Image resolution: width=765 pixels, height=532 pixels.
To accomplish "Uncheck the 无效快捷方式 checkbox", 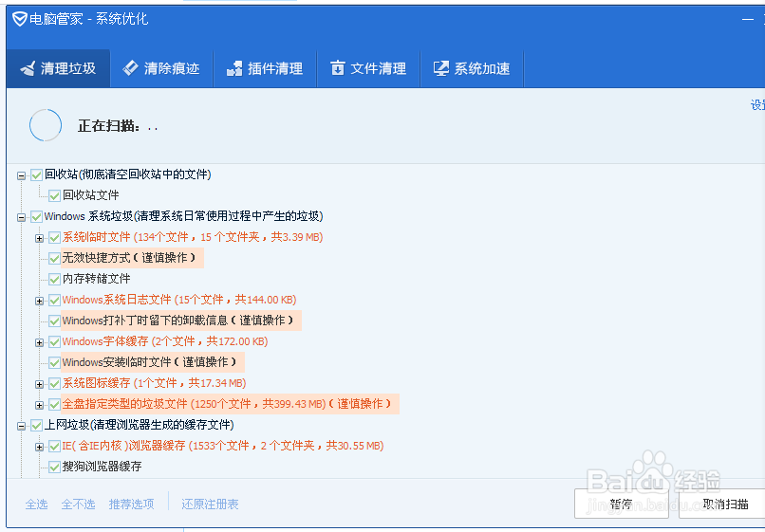I will click(x=54, y=259).
